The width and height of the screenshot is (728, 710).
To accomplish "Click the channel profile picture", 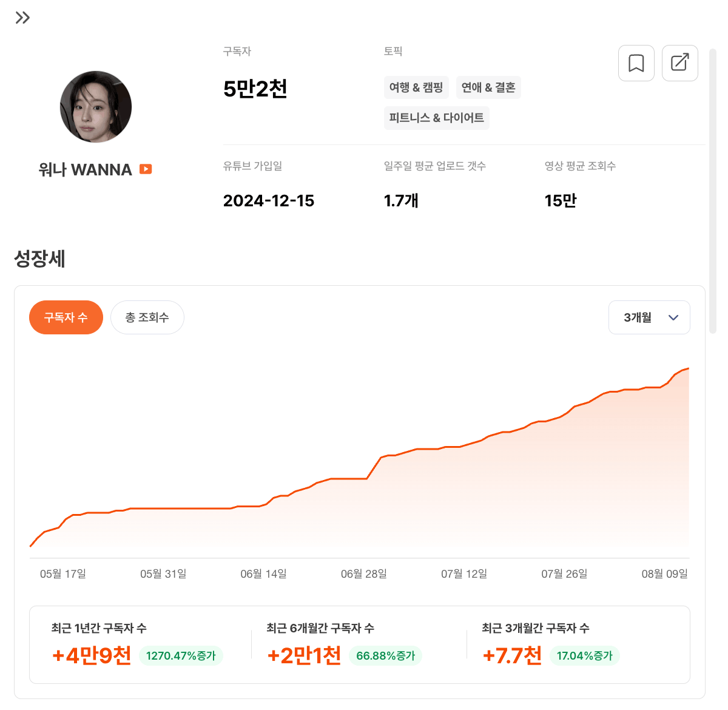I will point(96,107).
